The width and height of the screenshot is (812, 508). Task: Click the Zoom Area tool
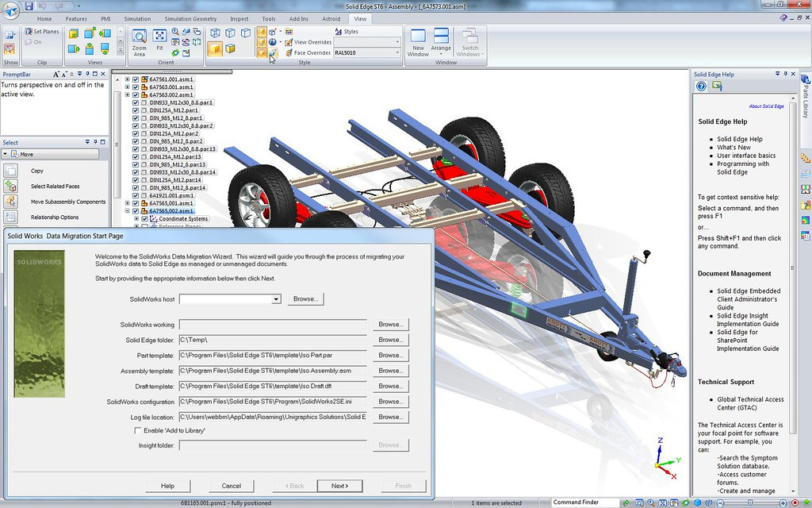[140, 41]
